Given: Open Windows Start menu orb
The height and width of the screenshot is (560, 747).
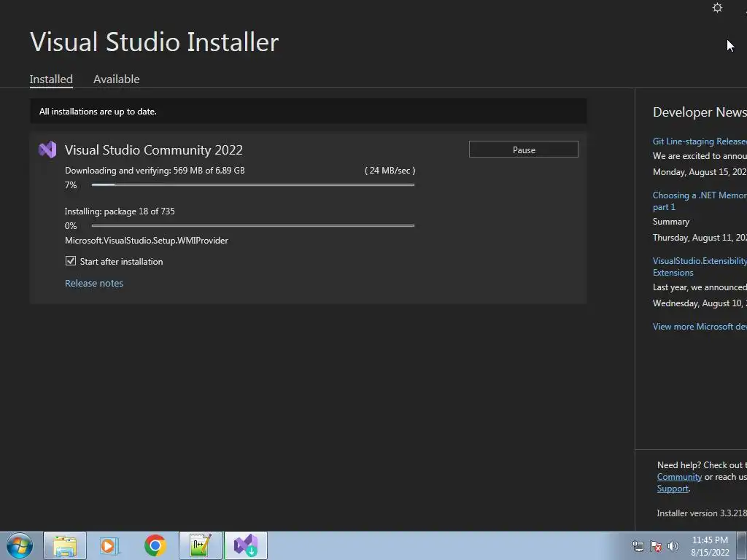Looking at the screenshot, I should click(20, 545).
